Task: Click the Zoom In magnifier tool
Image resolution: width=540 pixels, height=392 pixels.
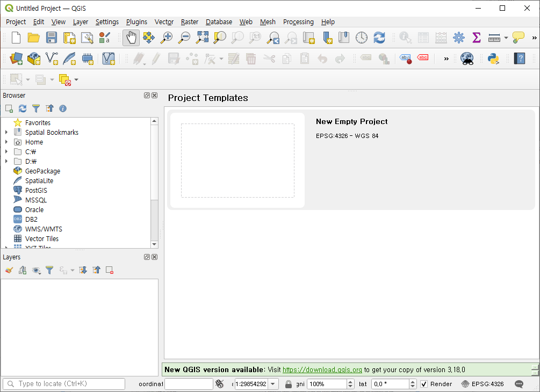Action: (x=167, y=38)
